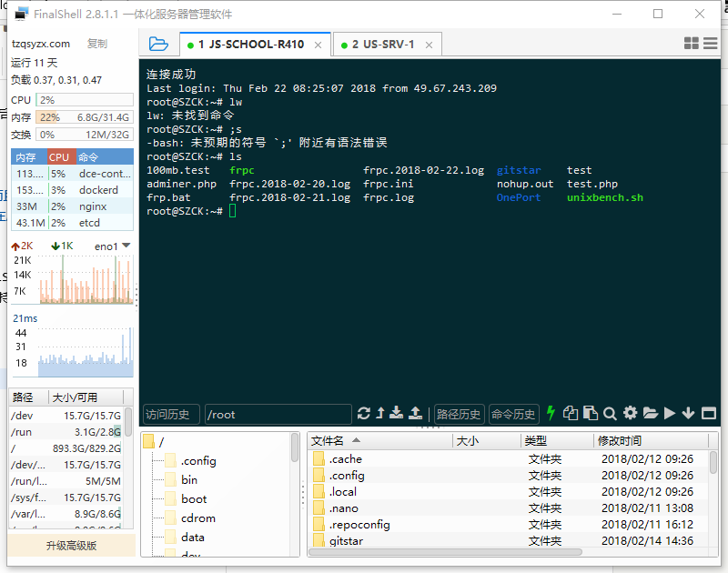This screenshot has height=573, width=728.
Task: Open the connection manager folder icon
Action: [x=158, y=44]
